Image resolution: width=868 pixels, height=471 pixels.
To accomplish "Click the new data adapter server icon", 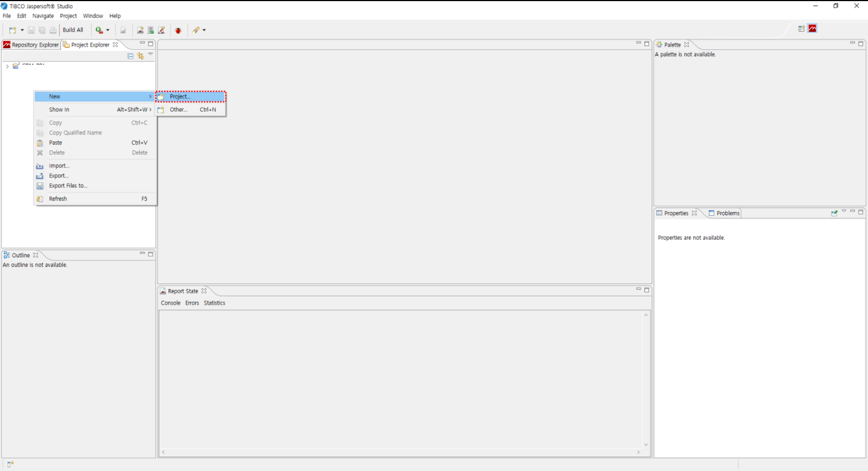I will (151, 30).
